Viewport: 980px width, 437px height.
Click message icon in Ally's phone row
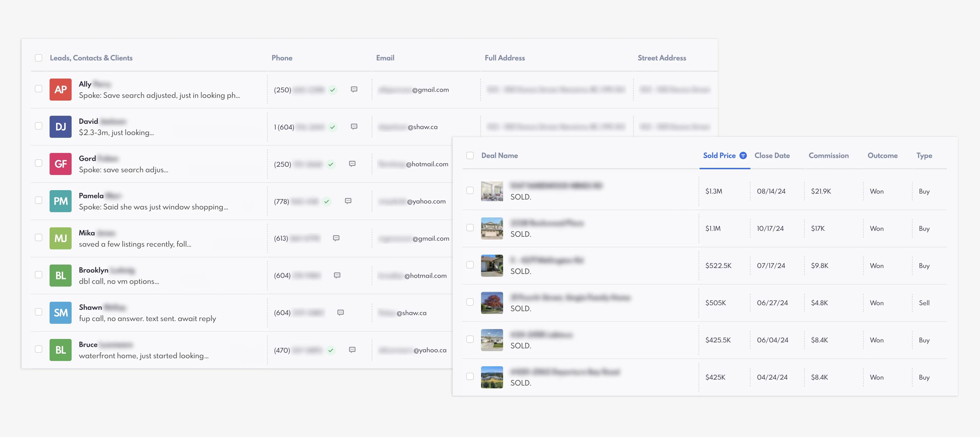[x=354, y=90]
